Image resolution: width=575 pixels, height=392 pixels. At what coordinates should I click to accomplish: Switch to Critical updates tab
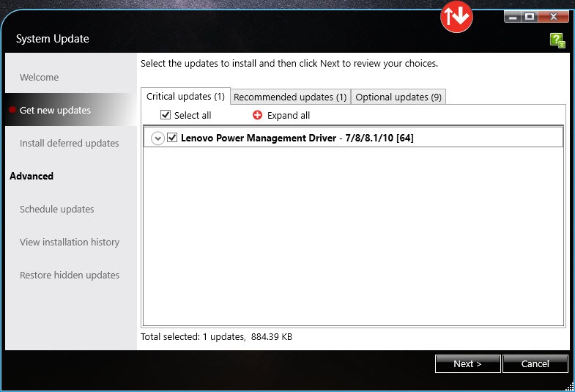(185, 97)
